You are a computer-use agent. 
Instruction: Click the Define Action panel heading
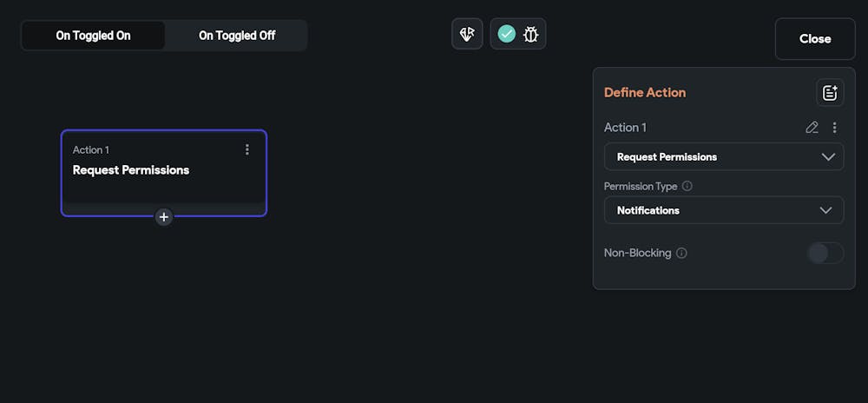click(x=645, y=92)
